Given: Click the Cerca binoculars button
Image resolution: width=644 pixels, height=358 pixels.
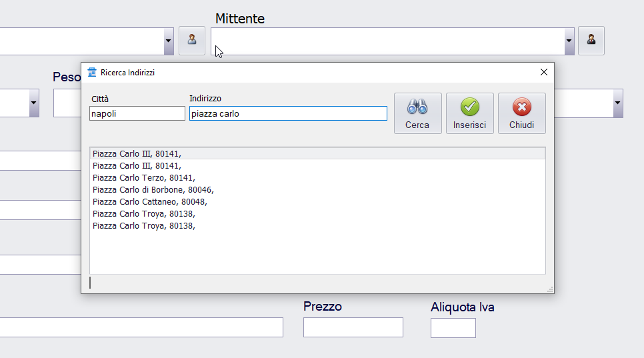Looking at the screenshot, I should pos(417,113).
